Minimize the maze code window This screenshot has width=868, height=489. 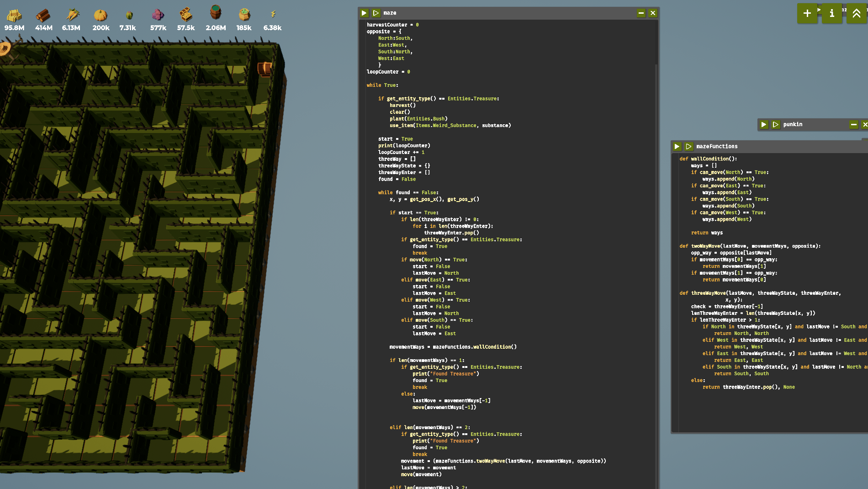pyautogui.click(x=641, y=13)
